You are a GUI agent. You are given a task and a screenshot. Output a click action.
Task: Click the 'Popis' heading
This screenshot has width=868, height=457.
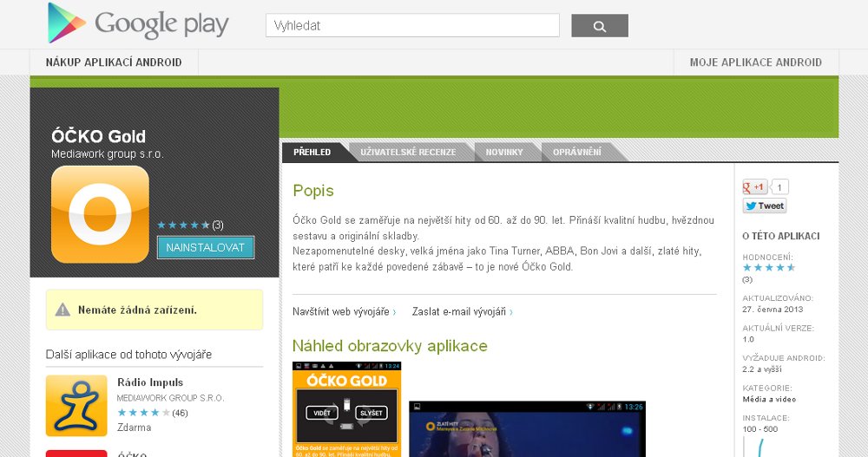tap(313, 191)
